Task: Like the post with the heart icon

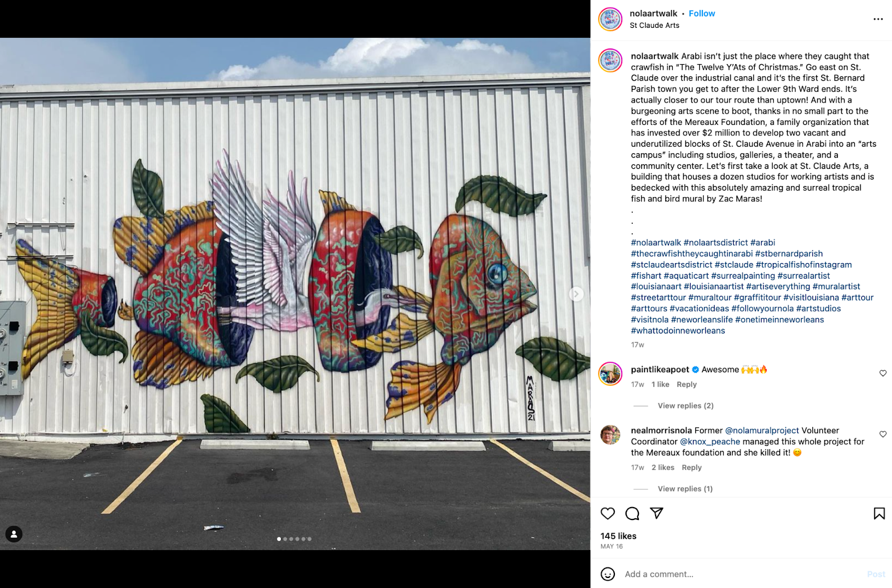Action: tap(608, 513)
